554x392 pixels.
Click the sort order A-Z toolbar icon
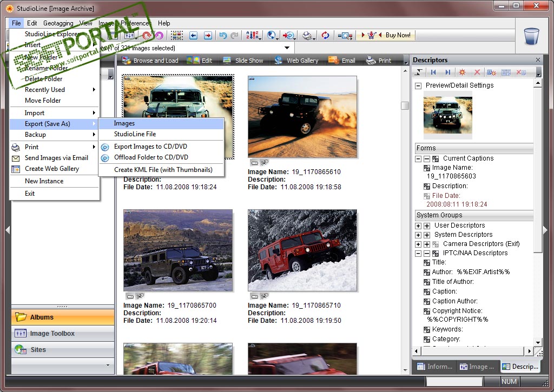(253, 36)
